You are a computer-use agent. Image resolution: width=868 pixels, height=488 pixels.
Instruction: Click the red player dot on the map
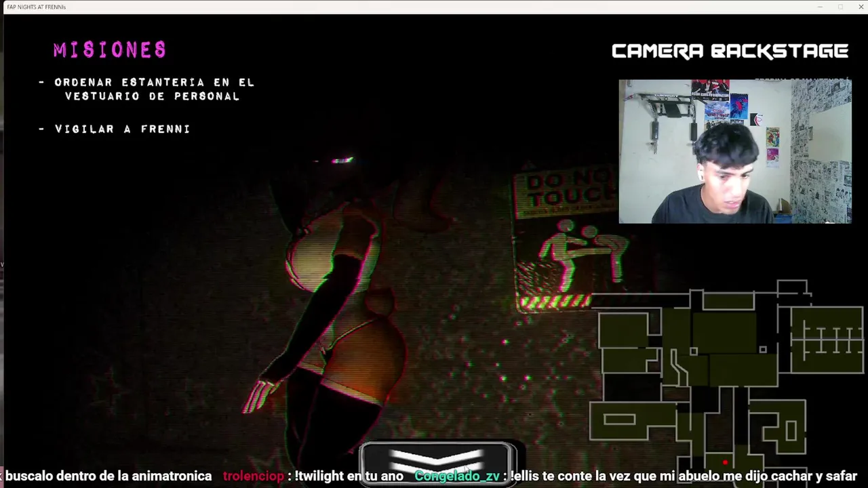pyautogui.click(x=725, y=462)
